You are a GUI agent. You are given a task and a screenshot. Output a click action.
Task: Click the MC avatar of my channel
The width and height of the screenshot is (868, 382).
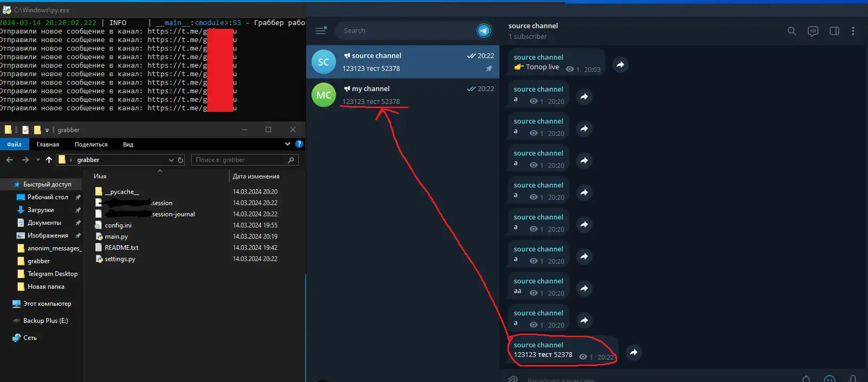[324, 95]
